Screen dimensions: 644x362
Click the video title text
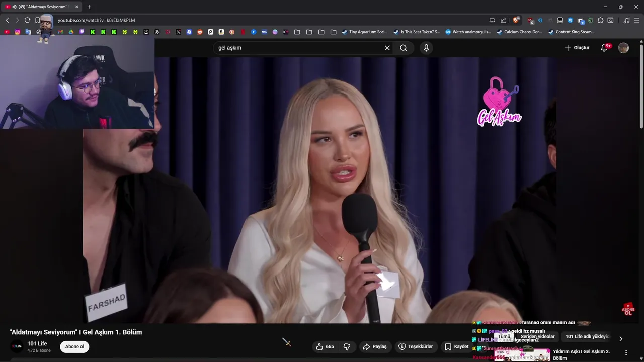point(76,332)
